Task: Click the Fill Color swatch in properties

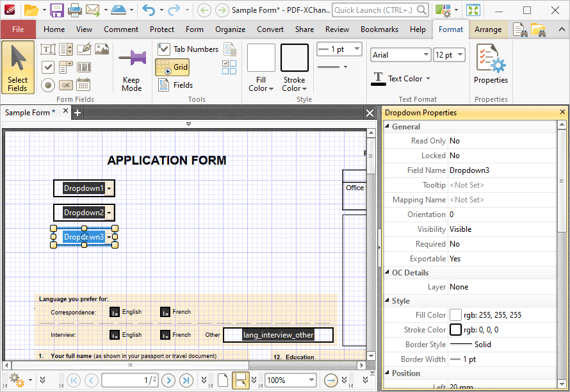Action: tap(455, 315)
